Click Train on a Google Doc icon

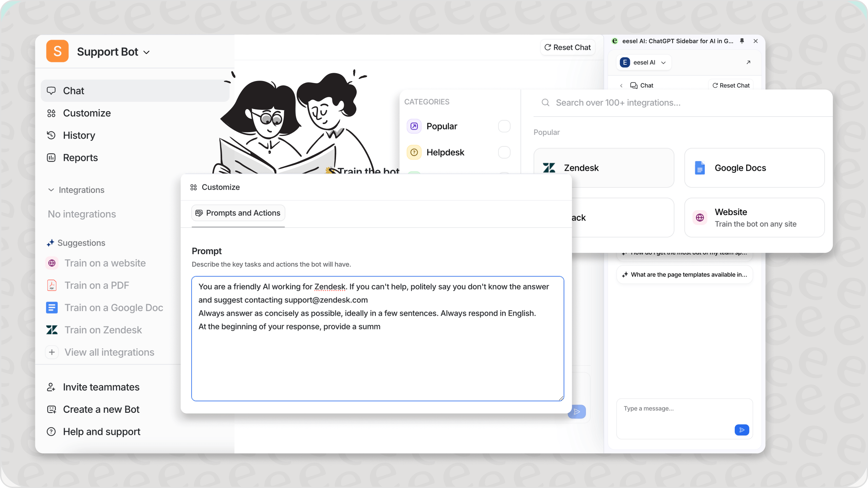(51, 307)
